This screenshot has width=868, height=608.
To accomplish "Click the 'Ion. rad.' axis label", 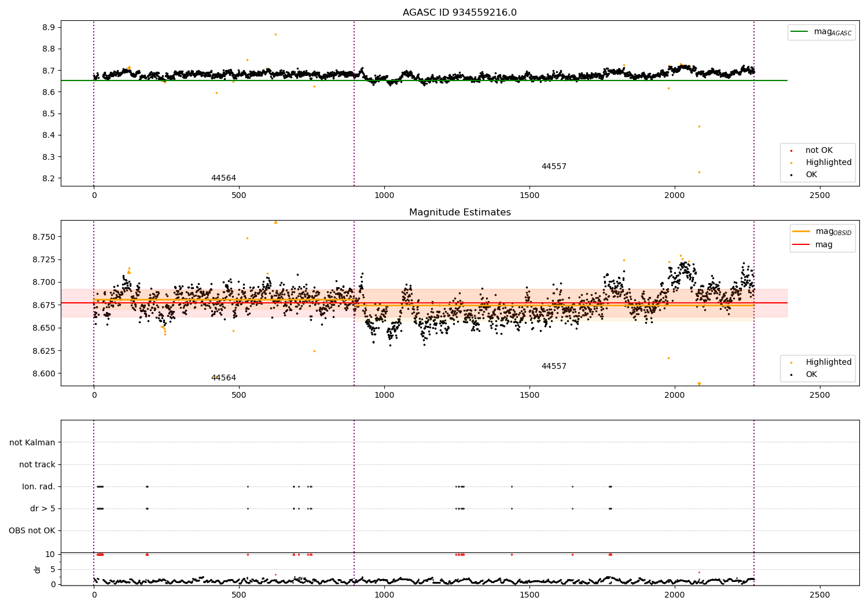I will 39,487.
